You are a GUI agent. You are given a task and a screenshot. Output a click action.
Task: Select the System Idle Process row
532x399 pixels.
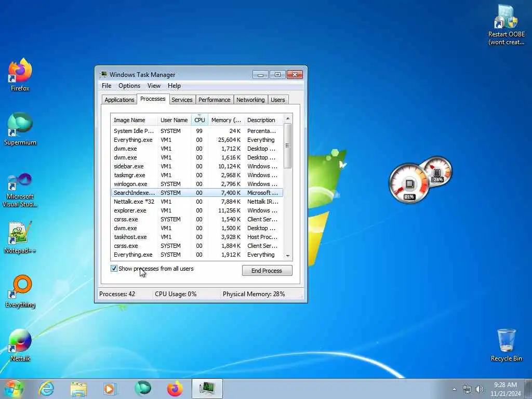point(197,131)
